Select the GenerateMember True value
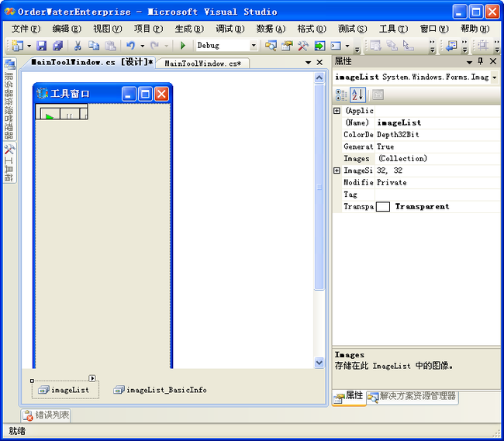This screenshot has height=441, width=504. 437,146
